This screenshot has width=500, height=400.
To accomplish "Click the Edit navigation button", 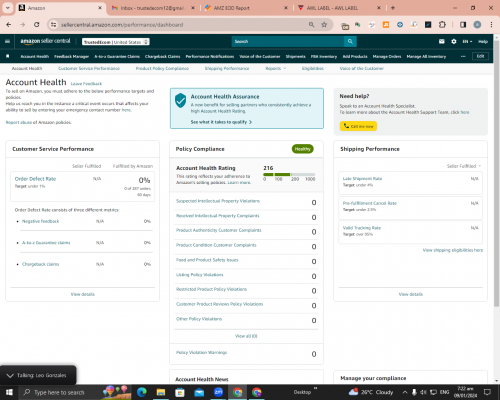I will point(480,56).
